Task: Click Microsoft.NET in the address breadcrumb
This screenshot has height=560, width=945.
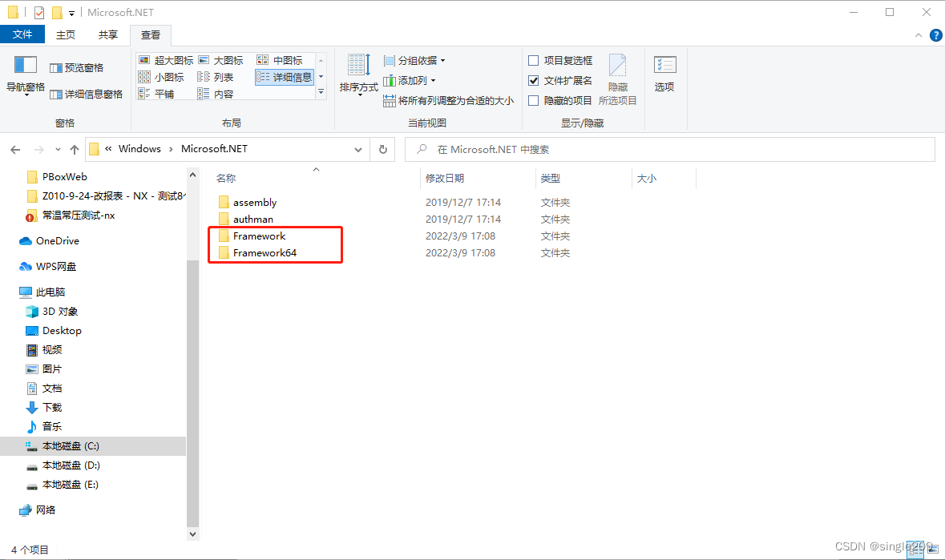Action: click(x=215, y=149)
